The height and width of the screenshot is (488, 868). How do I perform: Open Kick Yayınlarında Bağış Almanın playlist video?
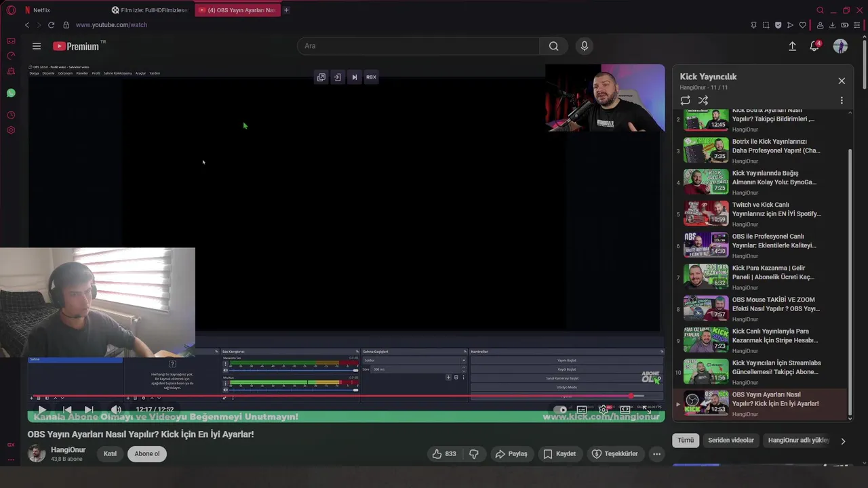click(x=760, y=182)
